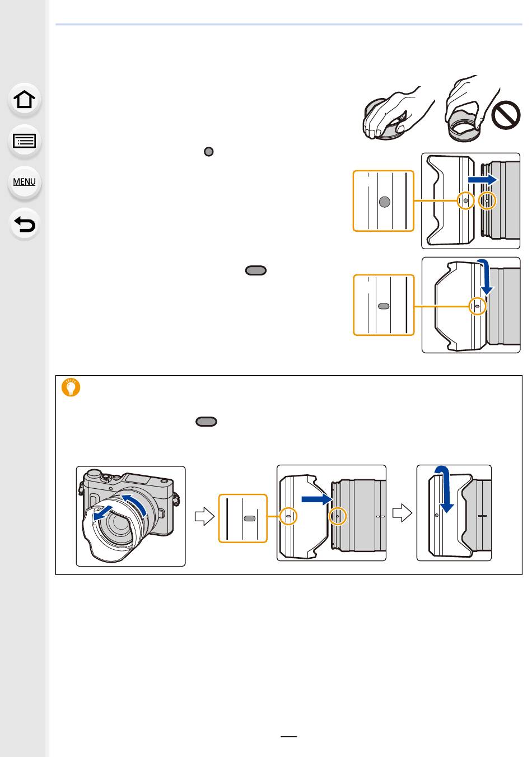Click the second white arrow between tip diagrams
Viewport: 532px width, 757px height.
(403, 512)
